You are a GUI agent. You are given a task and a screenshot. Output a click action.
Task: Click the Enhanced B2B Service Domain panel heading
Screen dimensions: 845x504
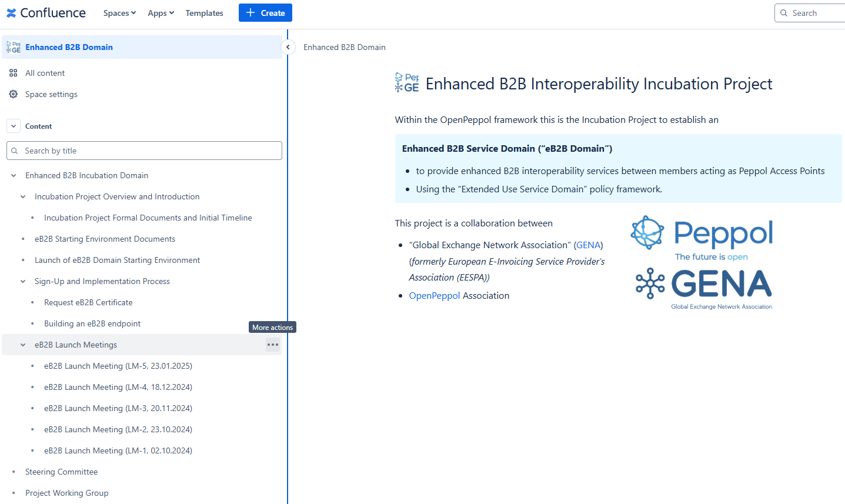click(507, 148)
